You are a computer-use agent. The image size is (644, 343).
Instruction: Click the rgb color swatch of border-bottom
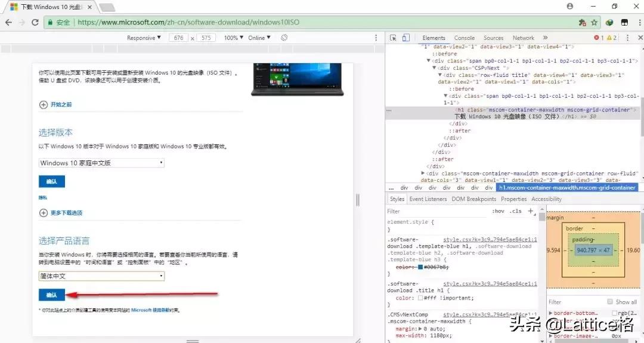pyautogui.click(x=614, y=313)
